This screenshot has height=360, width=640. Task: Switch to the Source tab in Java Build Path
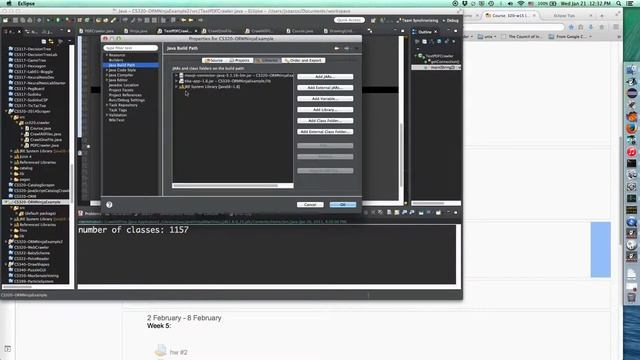(x=214, y=60)
